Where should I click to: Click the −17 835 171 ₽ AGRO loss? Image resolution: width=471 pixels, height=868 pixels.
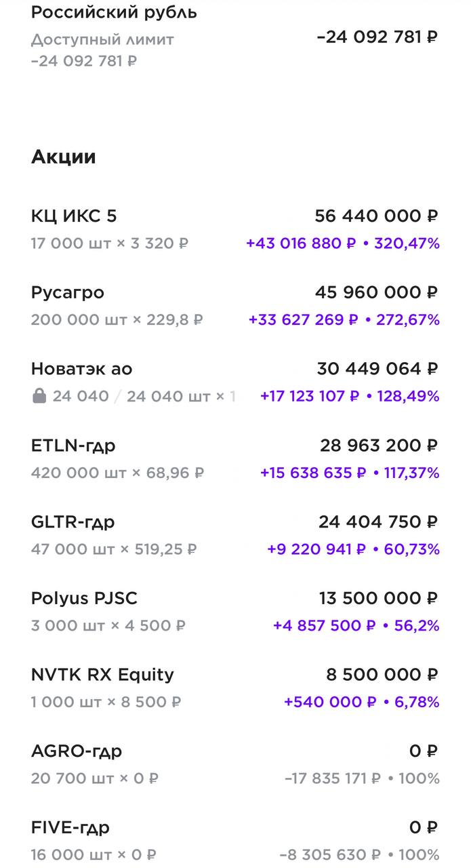click(x=333, y=778)
